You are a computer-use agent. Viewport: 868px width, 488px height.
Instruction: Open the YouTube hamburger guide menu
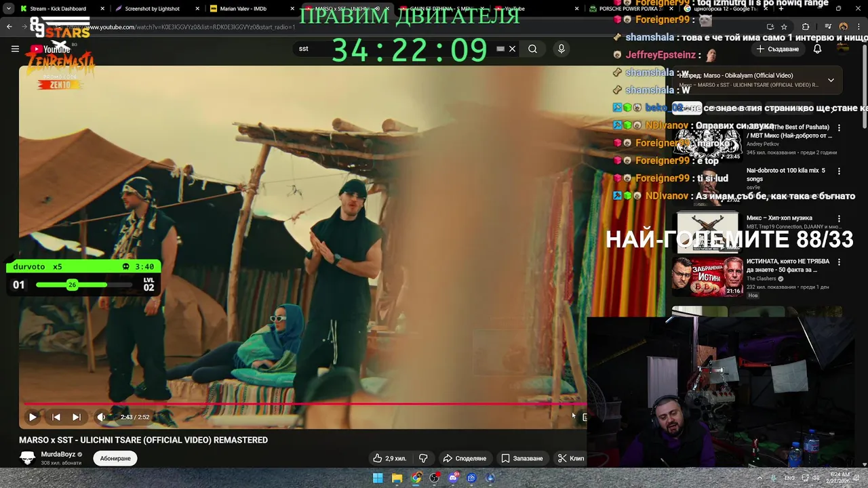click(15, 49)
